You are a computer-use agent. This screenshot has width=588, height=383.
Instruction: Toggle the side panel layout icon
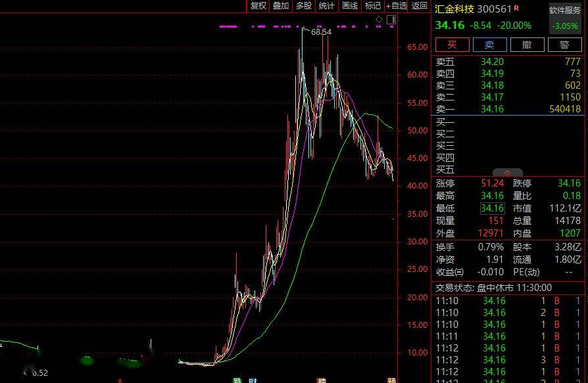point(391,20)
